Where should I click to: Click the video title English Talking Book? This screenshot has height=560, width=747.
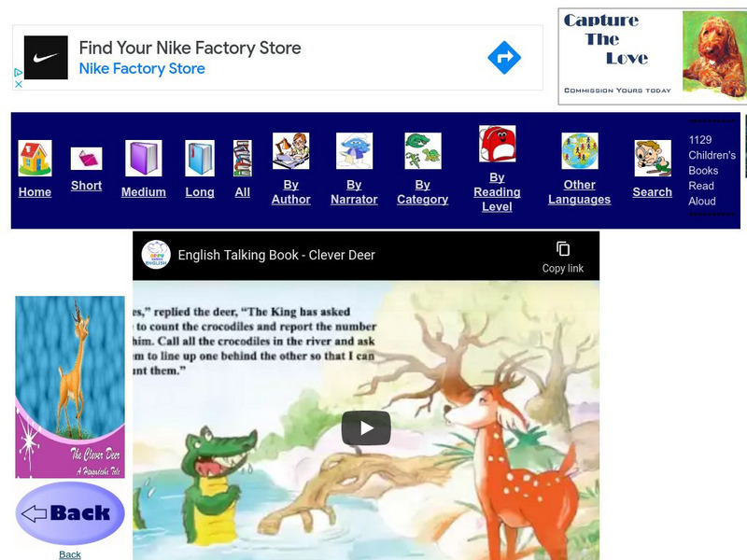pyautogui.click(x=276, y=255)
